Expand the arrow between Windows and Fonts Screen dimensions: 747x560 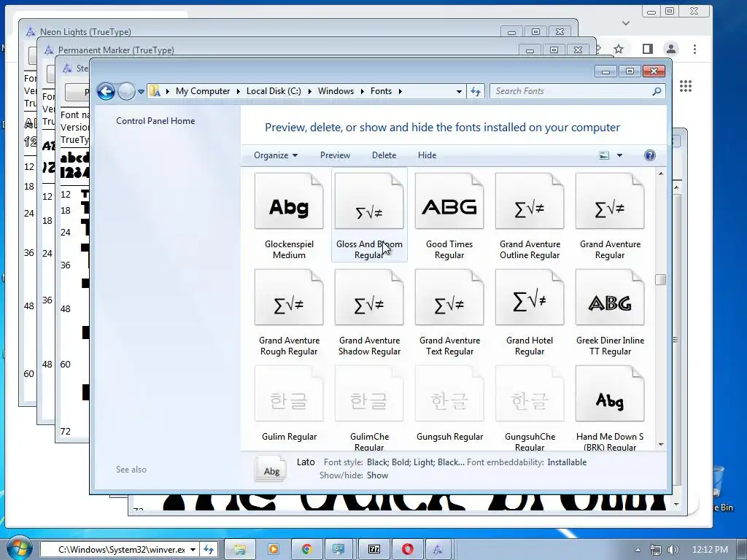coord(362,91)
